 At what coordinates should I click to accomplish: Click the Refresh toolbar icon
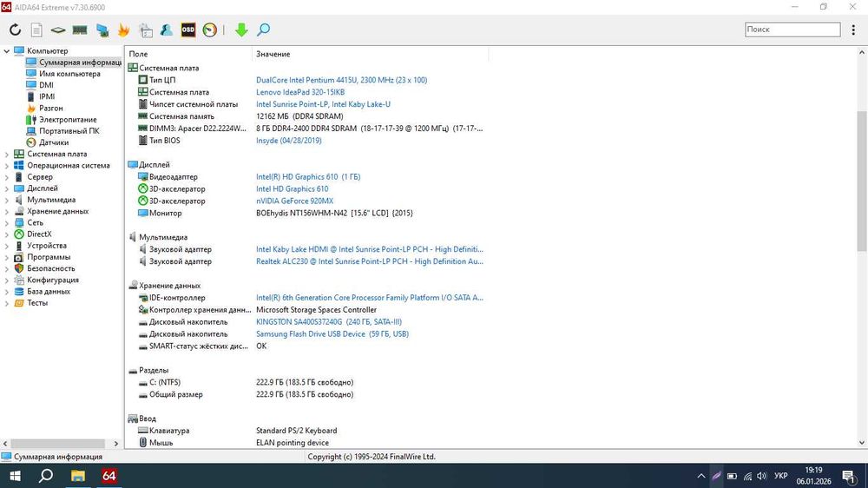click(15, 30)
